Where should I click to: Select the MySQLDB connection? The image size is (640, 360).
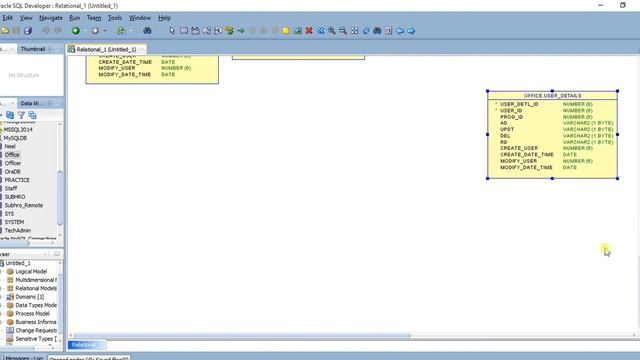point(15,138)
